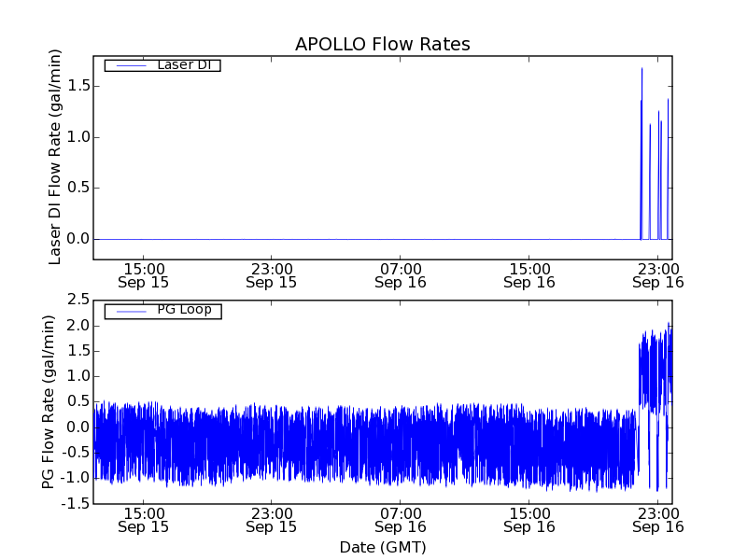This screenshot has width=747, height=560.
Task: Click "15:00 Sep 16" under the PG Loop plot
Action: (x=529, y=521)
